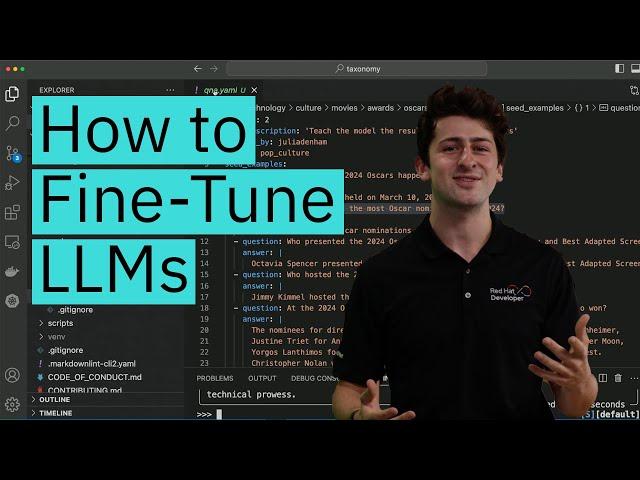Open .markdownlint-cli2.yaml file

tap(91, 364)
